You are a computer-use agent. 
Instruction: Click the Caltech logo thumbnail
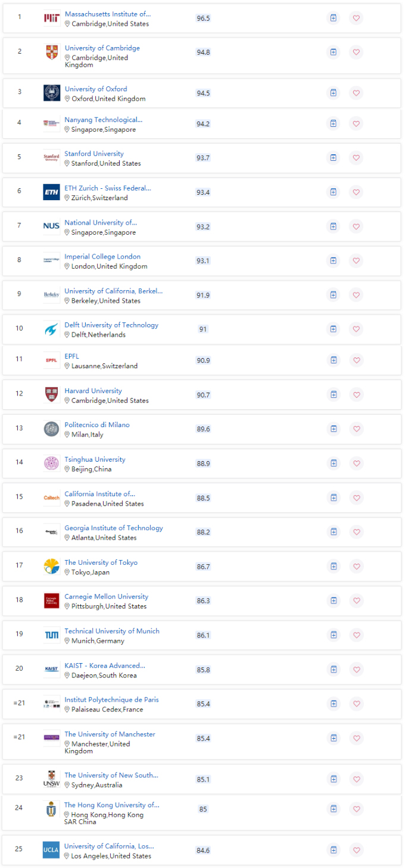pos(51,498)
